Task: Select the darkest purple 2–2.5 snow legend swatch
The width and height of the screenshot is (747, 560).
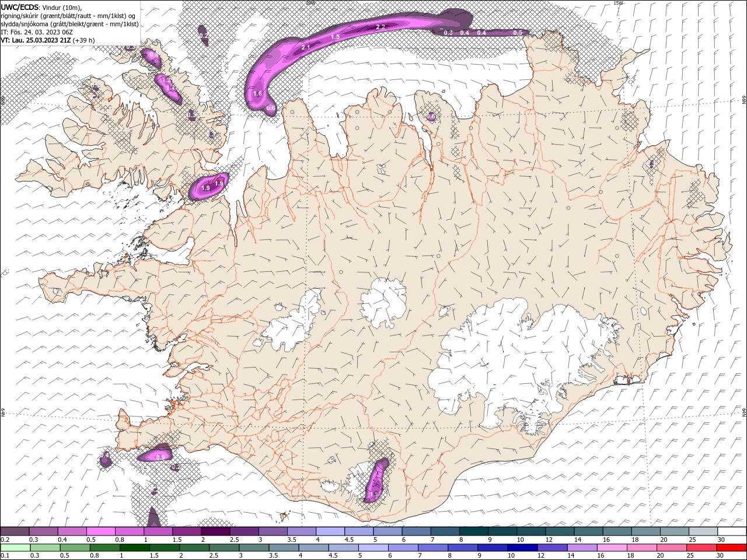Action: [215, 531]
